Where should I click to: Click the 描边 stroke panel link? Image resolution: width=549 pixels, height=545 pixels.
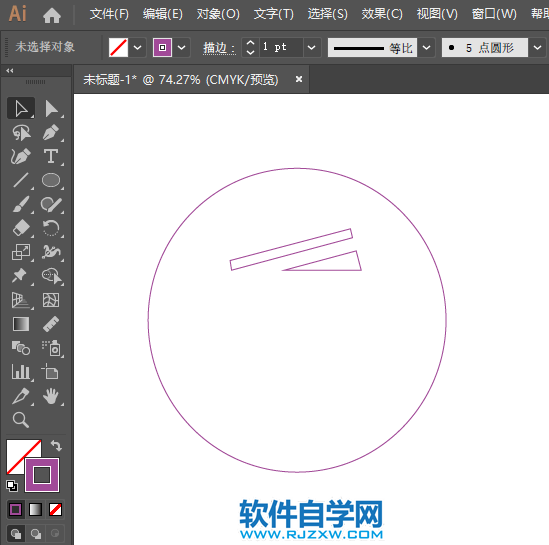point(219,48)
